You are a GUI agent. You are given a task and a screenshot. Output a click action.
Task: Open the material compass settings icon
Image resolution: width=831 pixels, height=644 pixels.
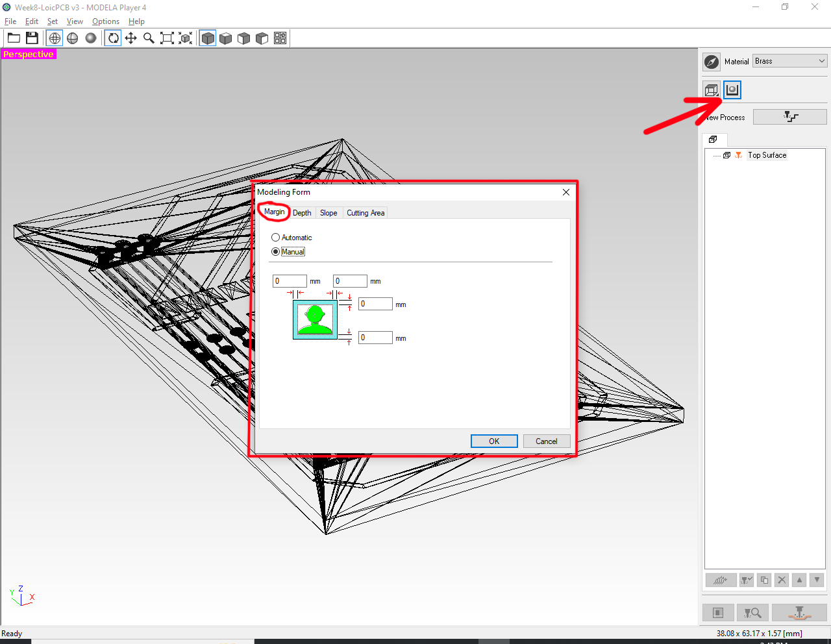pos(712,62)
